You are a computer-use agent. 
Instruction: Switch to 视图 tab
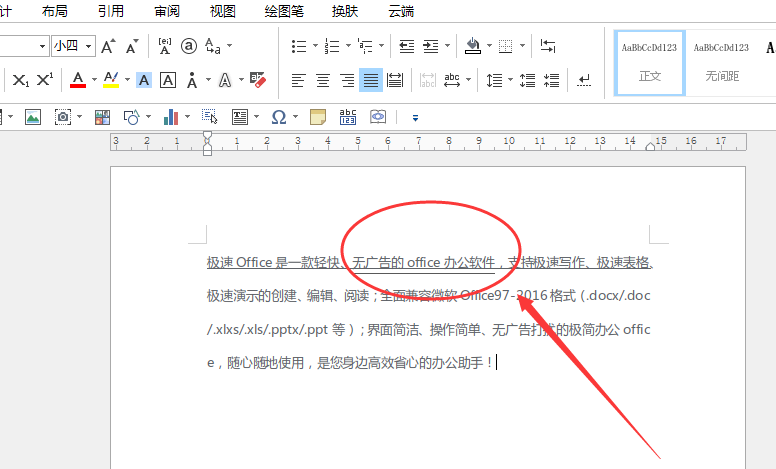(223, 11)
